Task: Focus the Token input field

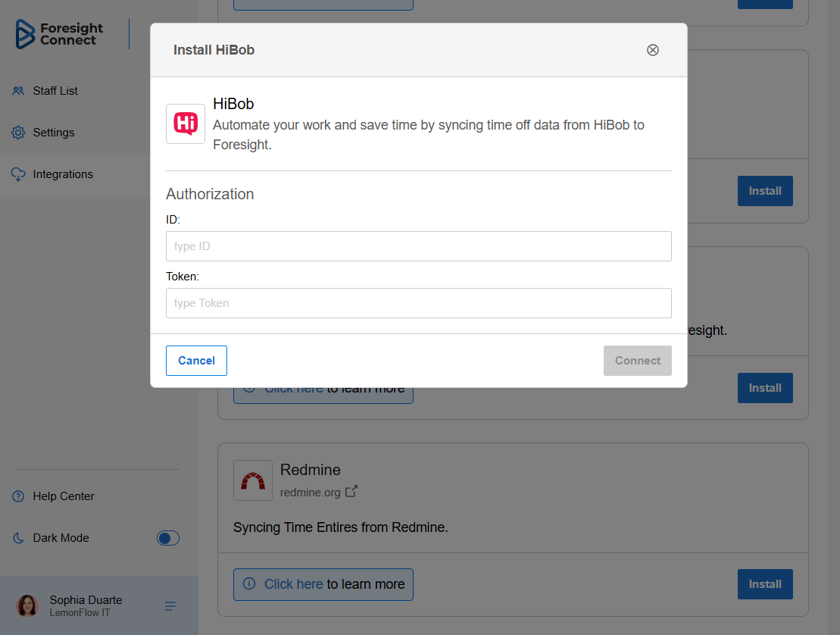Action: [418, 303]
